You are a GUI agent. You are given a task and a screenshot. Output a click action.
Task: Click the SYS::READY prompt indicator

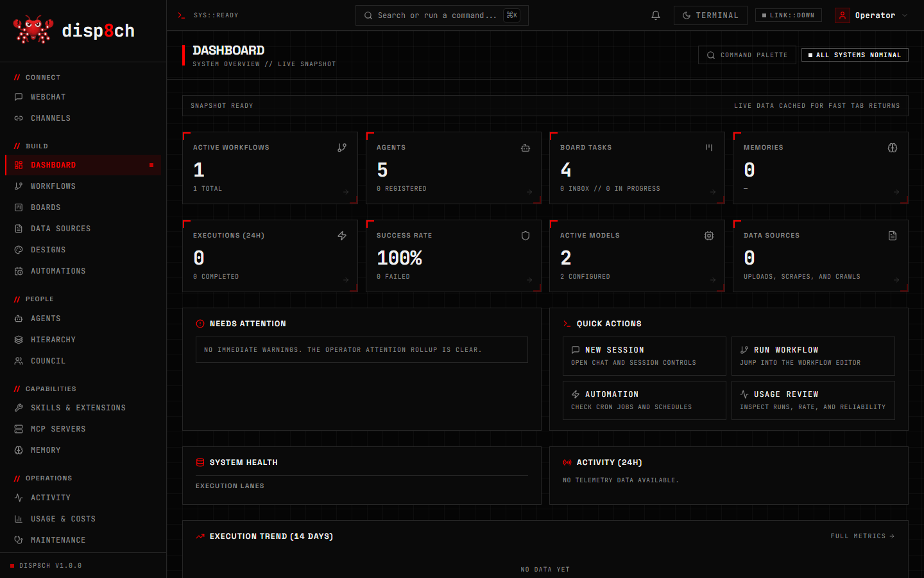[208, 15]
